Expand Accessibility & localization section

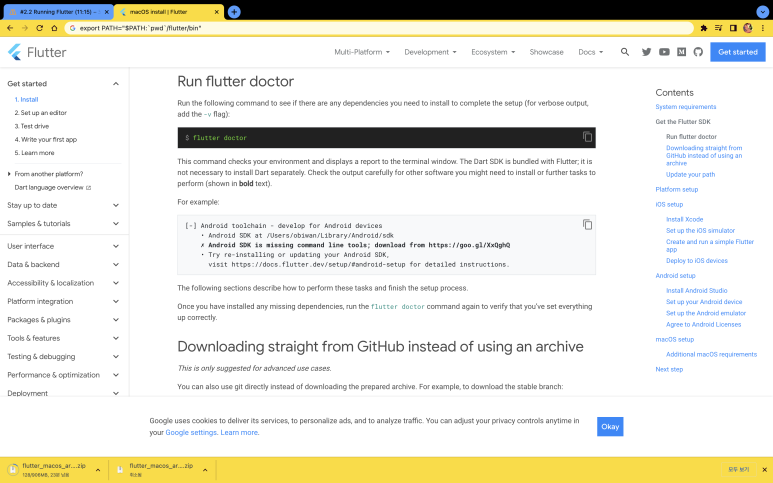coord(64,283)
